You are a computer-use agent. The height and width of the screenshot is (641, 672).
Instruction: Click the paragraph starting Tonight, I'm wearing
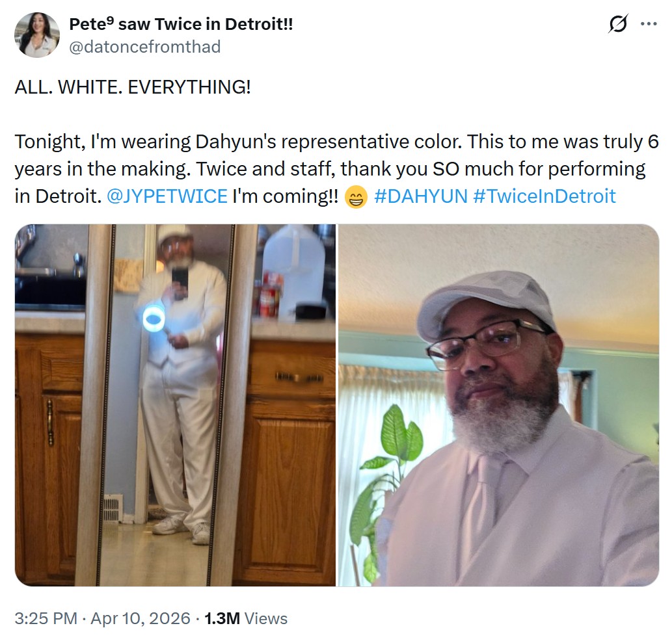click(x=336, y=169)
